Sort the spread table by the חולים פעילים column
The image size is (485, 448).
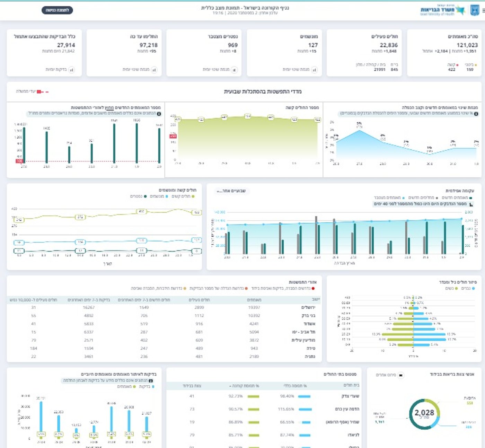pos(199,300)
